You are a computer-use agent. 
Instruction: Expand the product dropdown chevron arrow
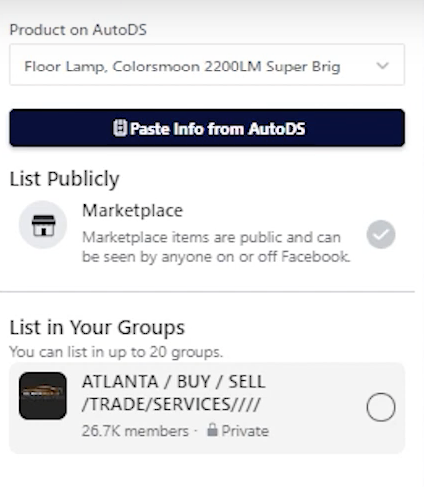pos(383,65)
